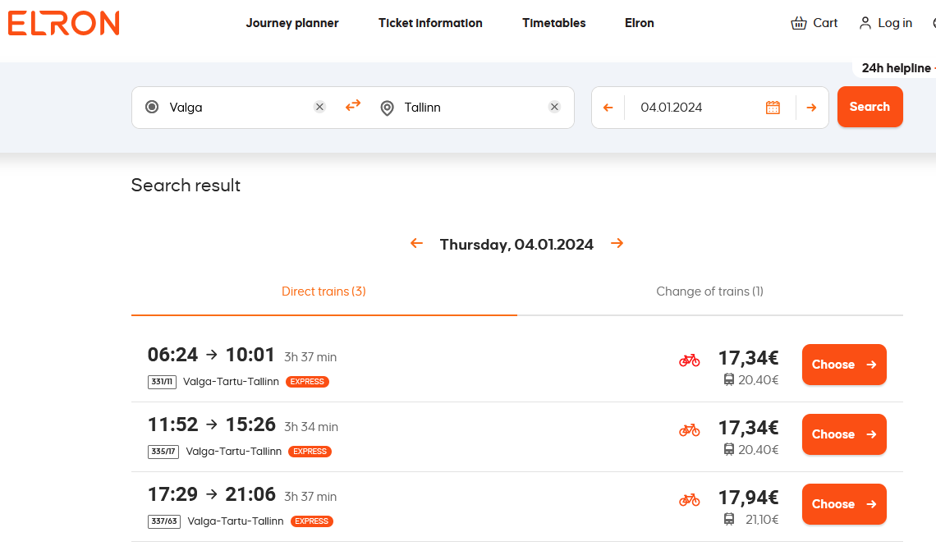Click the orange Search button

pos(869,107)
